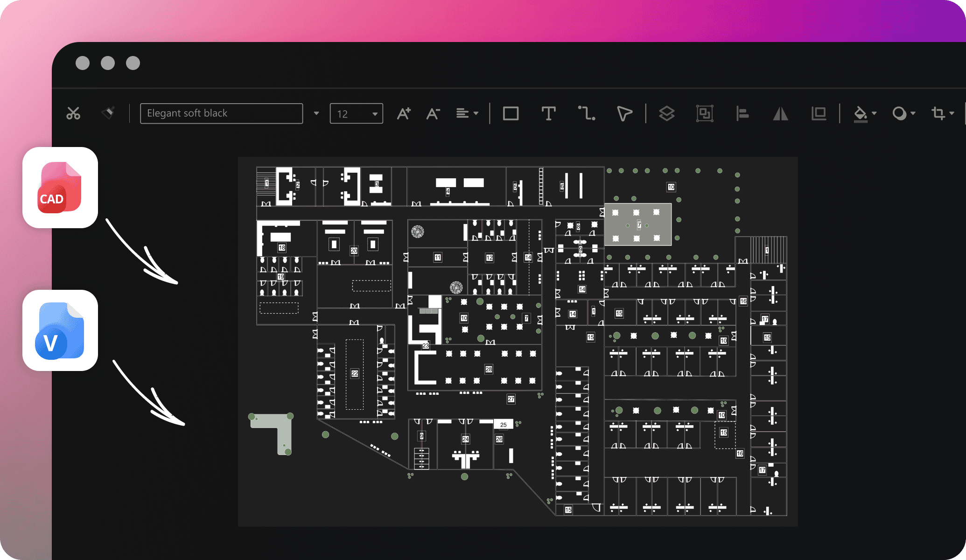Image resolution: width=966 pixels, height=560 pixels.
Task: Click the text alignment dropdown
Action: click(467, 113)
